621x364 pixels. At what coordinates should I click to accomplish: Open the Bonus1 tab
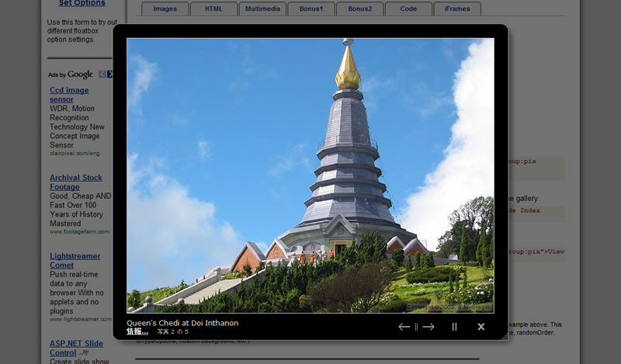point(310,9)
